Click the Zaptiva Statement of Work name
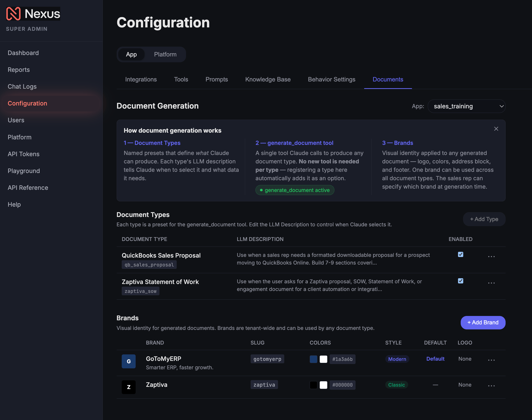Screen dimensions: 532x420 click(x=160, y=282)
